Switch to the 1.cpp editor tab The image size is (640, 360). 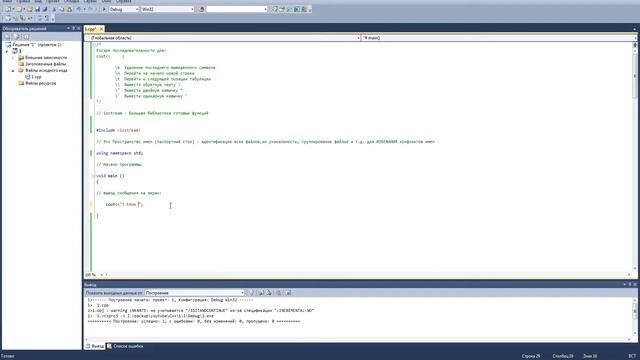coord(91,29)
